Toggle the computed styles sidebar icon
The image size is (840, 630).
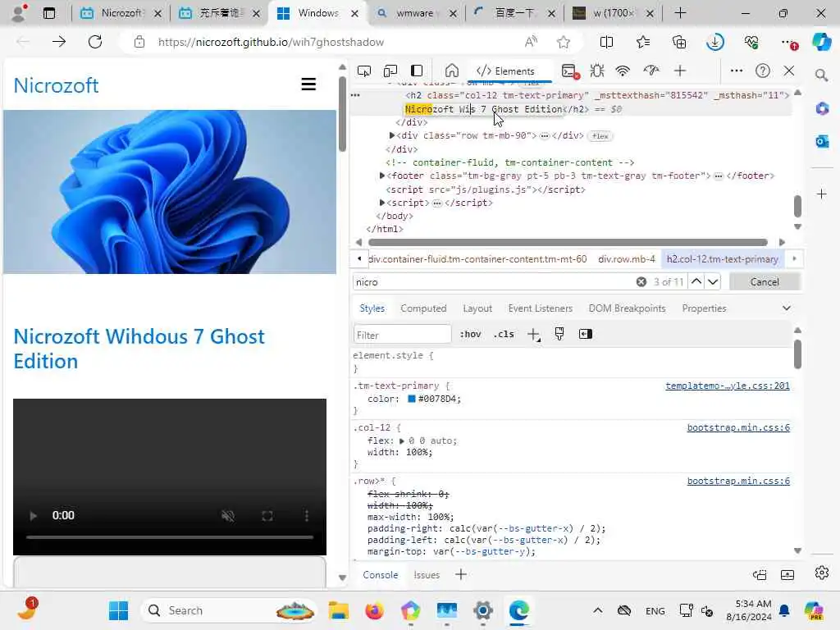coord(586,335)
